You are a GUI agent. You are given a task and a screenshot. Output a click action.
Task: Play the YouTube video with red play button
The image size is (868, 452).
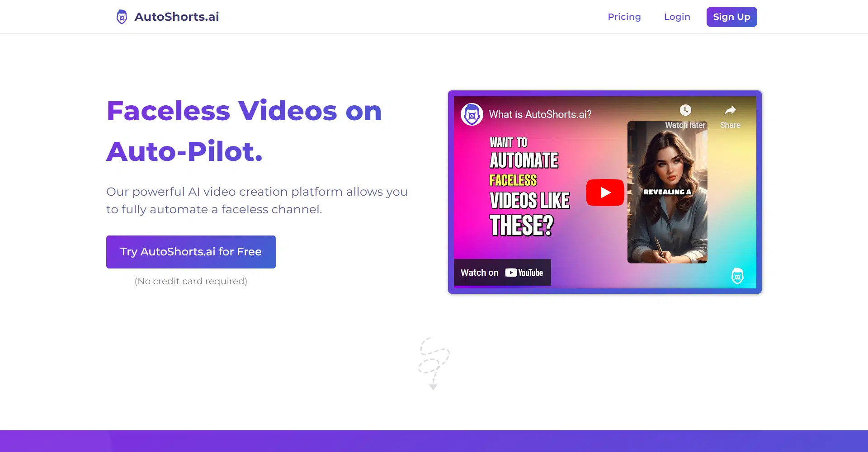tap(605, 193)
